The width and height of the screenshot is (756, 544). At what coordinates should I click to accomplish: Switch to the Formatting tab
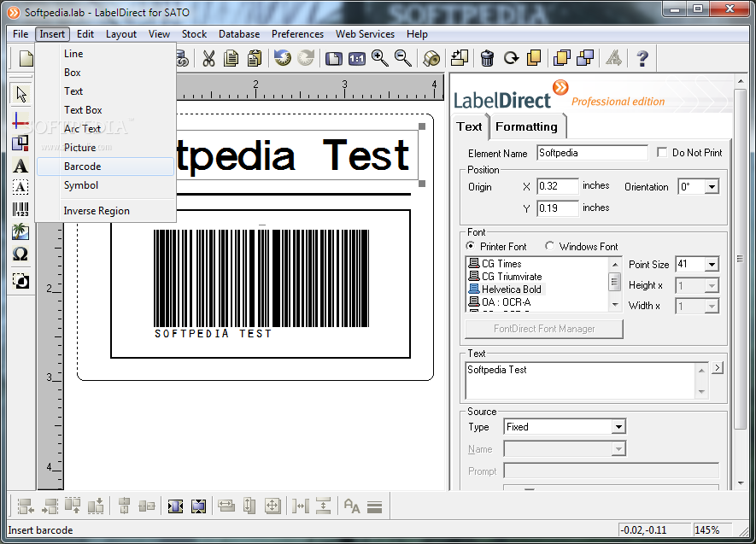pos(526,126)
